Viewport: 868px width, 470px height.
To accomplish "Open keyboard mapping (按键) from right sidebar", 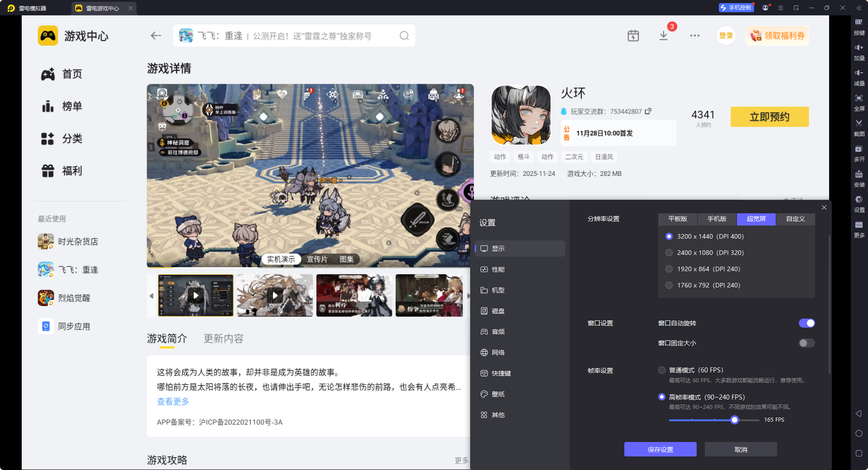I will pyautogui.click(x=859, y=27).
